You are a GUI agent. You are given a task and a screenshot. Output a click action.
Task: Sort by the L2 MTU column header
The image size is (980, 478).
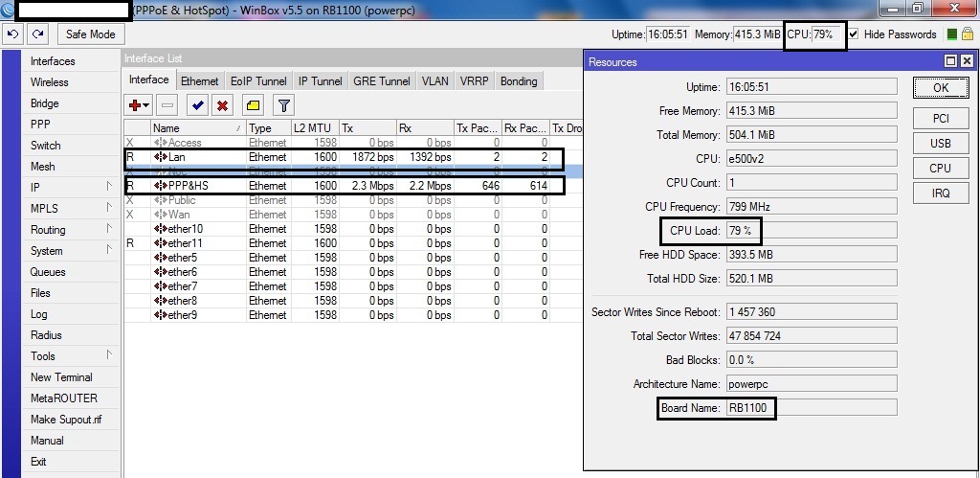(x=316, y=127)
